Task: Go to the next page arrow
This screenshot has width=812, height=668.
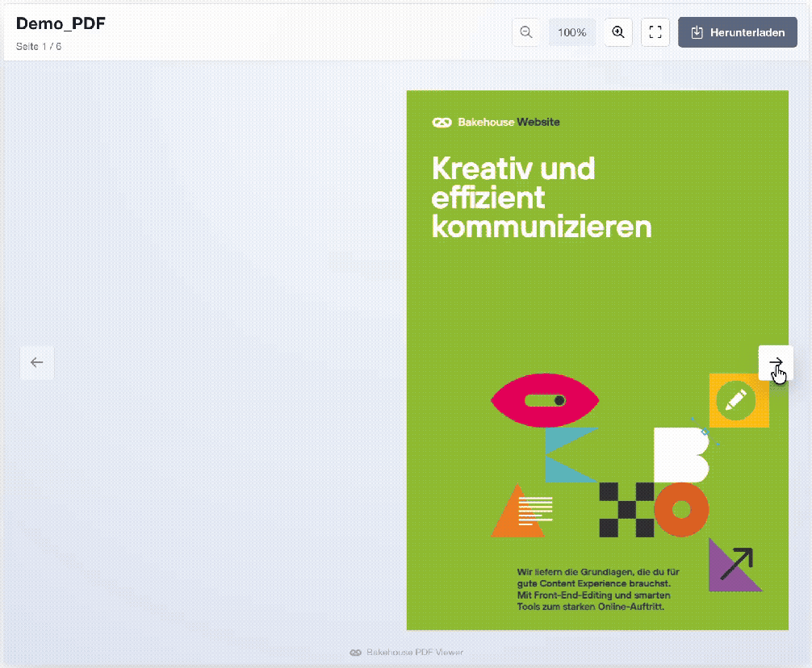Action: (775, 363)
